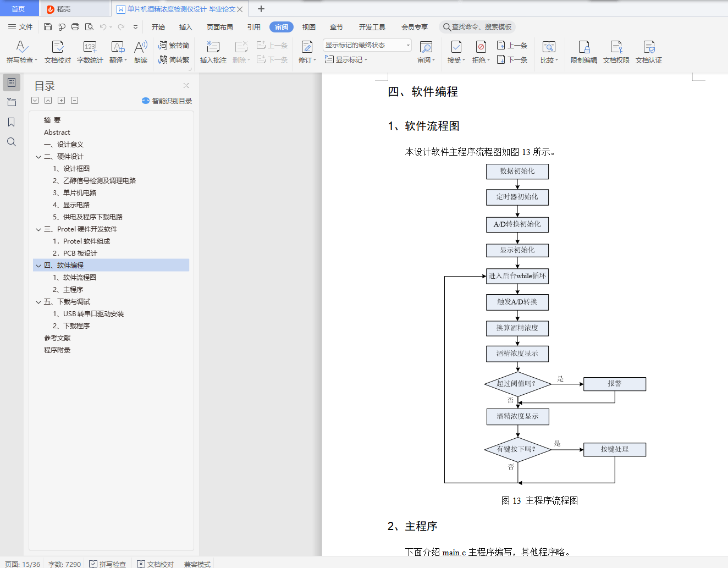
Task: Open 文档认证 document certification
Action: point(649,52)
